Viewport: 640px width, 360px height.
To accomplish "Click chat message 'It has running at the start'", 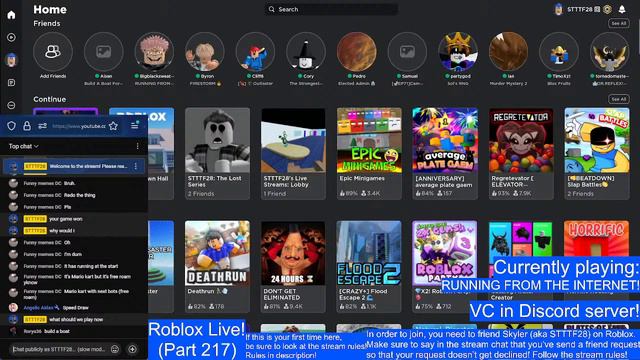I will [91, 266].
